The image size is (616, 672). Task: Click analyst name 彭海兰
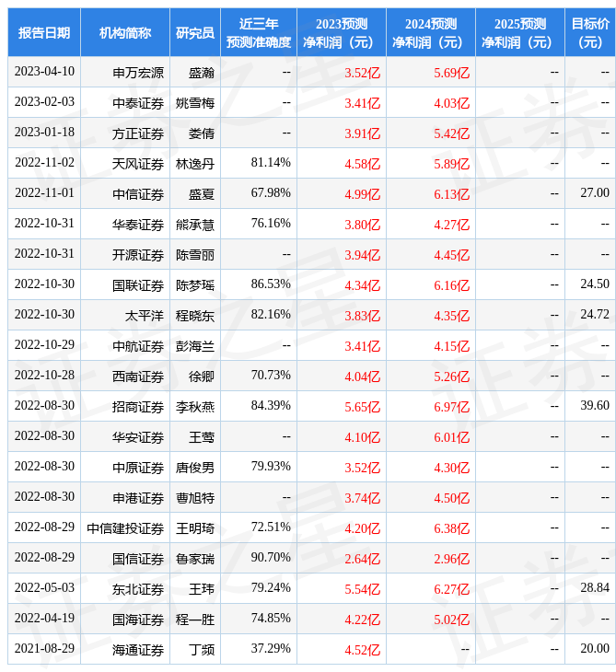pyautogui.click(x=195, y=346)
